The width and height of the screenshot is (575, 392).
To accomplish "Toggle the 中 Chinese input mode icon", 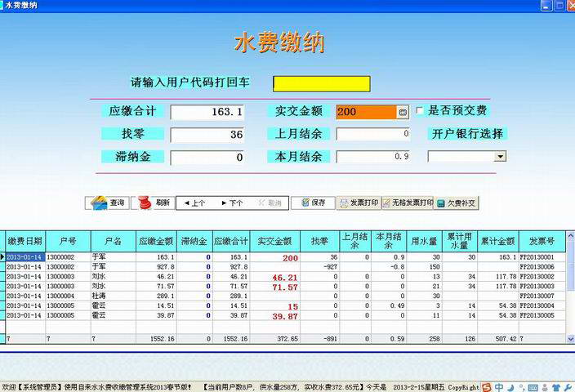I will (499, 387).
